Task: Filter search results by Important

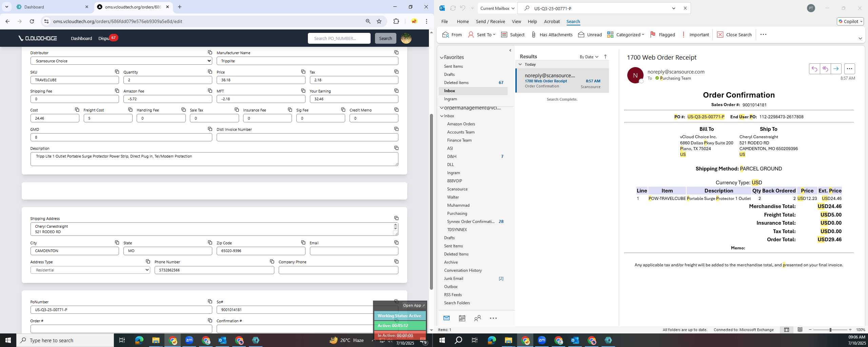Action: [695, 35]
